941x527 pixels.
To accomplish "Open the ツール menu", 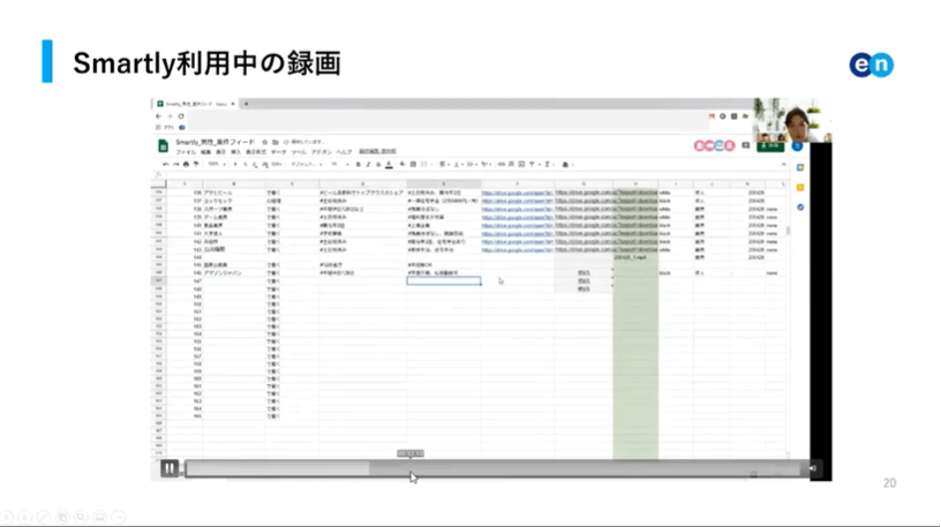I will (x=298, y=152).
